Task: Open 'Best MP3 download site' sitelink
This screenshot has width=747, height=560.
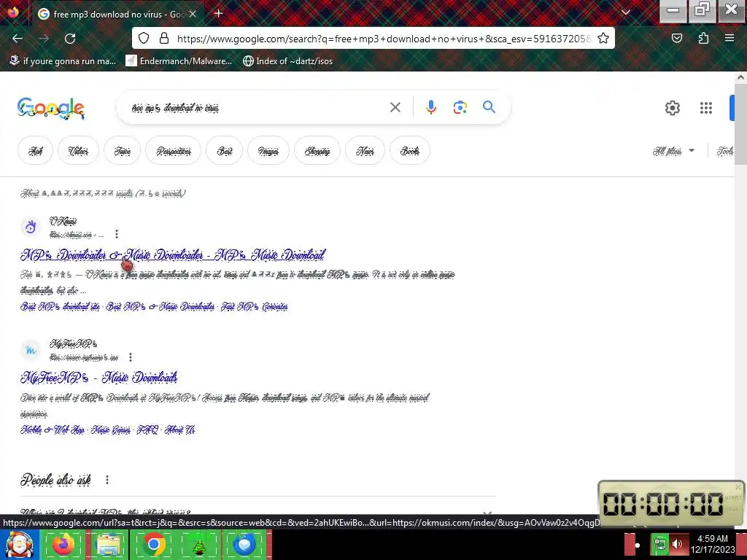Action: (60, 306)
